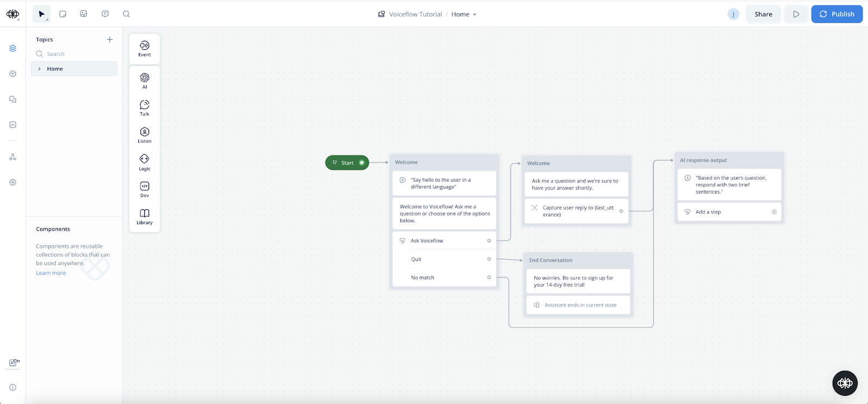Select the Ask Voiceflow button step
Image resolution: width=868 pixels, height=404 pixels.
coord(444,241)
